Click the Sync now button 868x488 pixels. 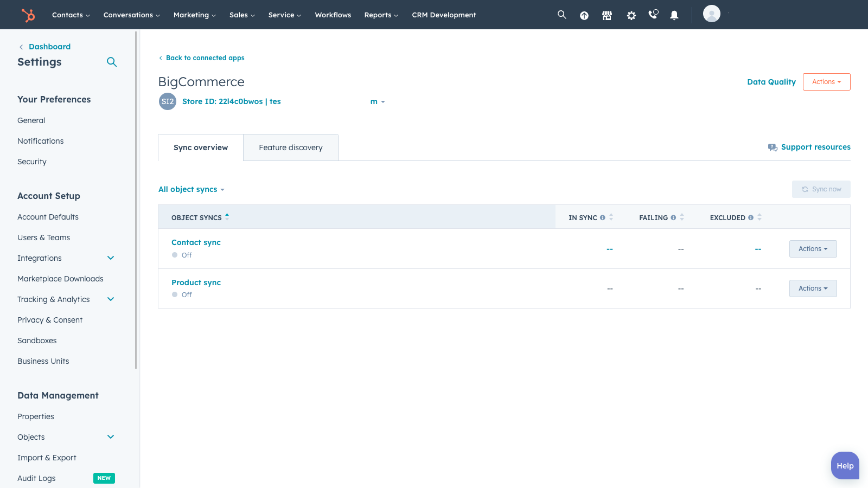(821, 189)
